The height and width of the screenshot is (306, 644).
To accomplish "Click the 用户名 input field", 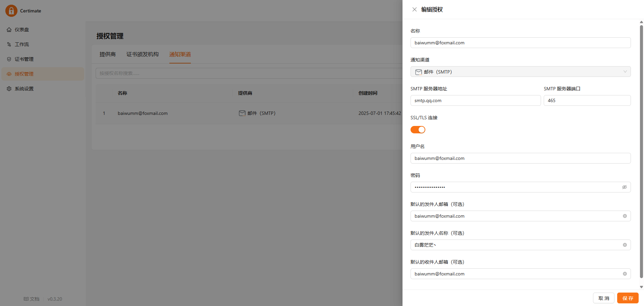I will pos(521,158).
